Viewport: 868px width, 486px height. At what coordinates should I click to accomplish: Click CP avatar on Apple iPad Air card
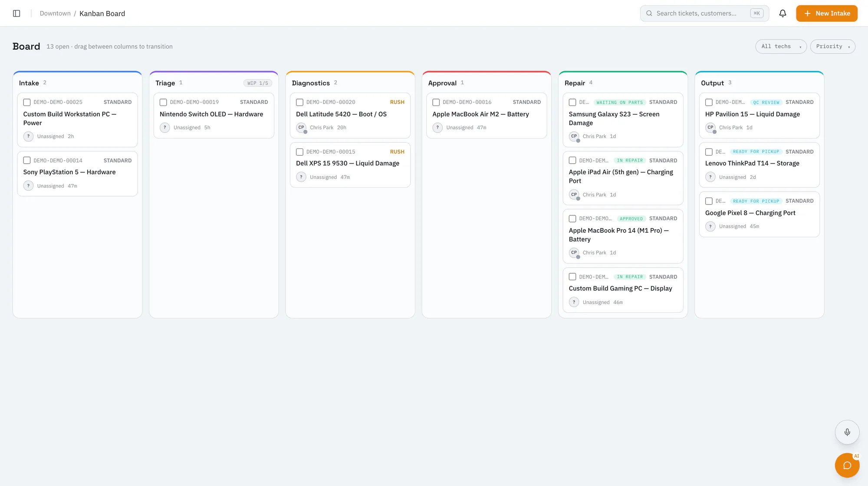[574, 195]
